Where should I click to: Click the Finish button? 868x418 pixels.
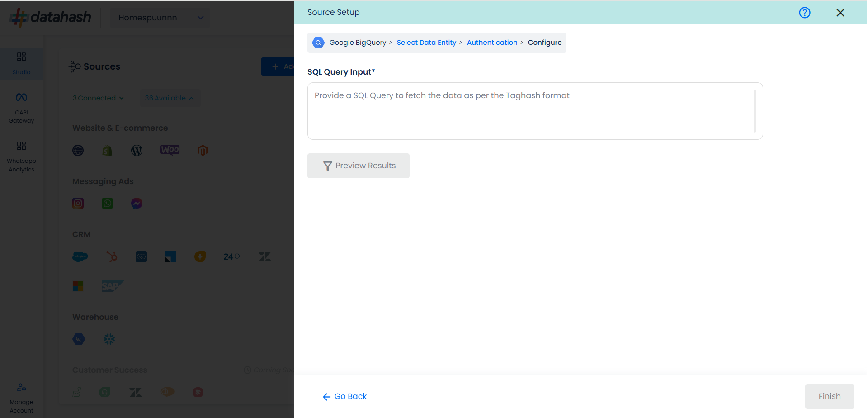[830, 396]
